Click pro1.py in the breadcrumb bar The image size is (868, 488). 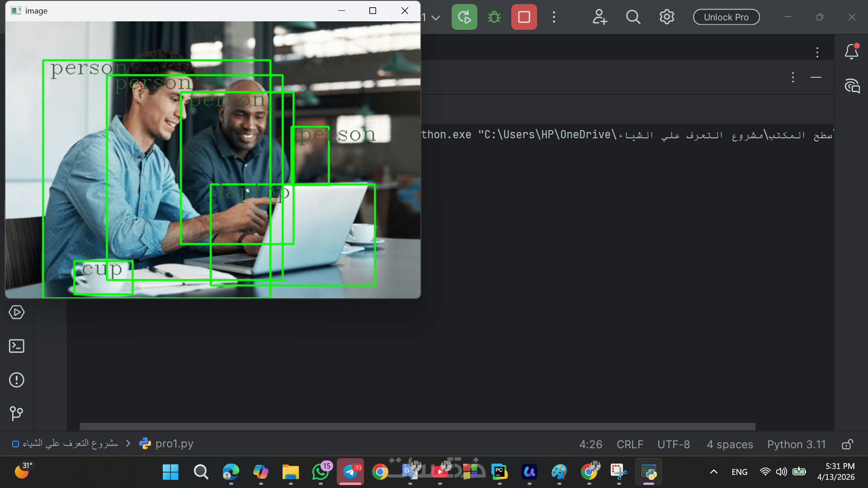[174, 444]
